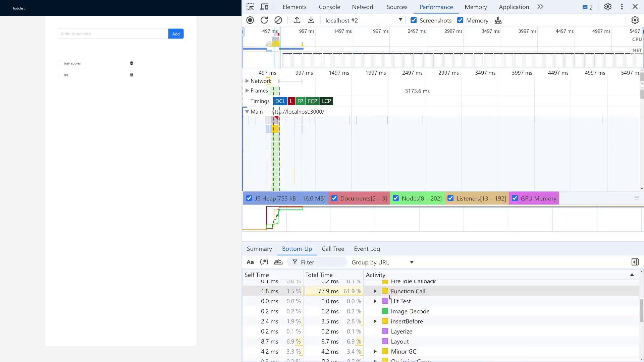Toggle the Listeners counter checkbox
644x362 pixels.
[x=450, y=198]
